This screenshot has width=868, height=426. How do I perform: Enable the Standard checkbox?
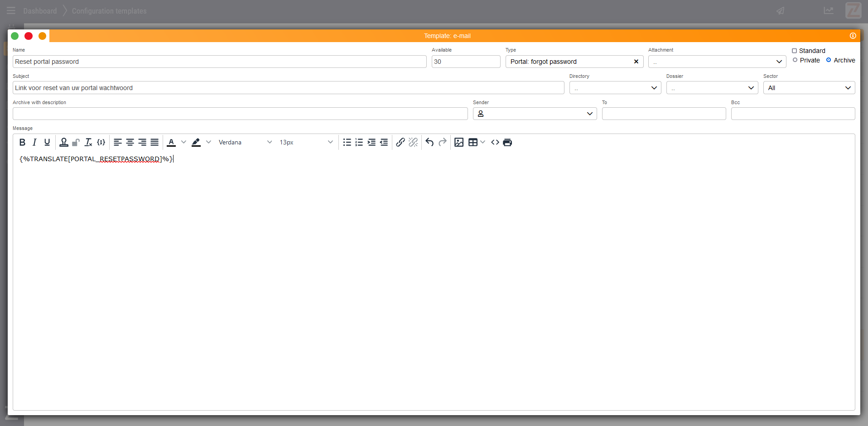pyautogui.click(x=794, y=51)
